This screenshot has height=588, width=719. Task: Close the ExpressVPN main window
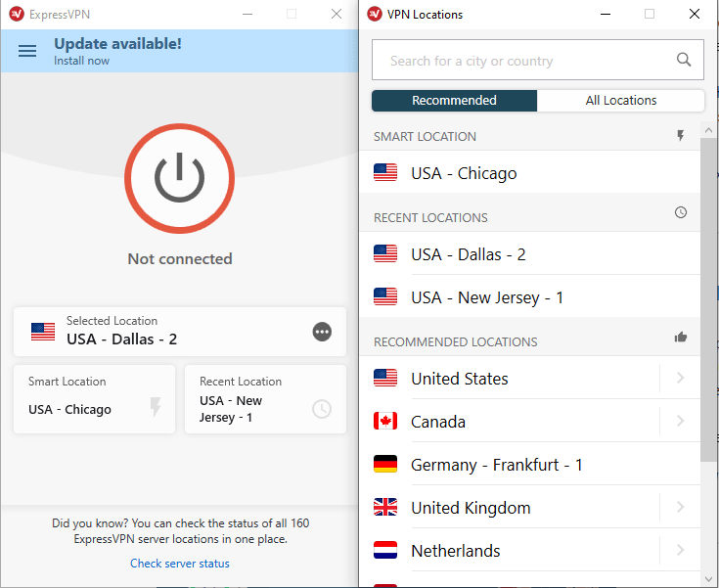coord(337,14)
